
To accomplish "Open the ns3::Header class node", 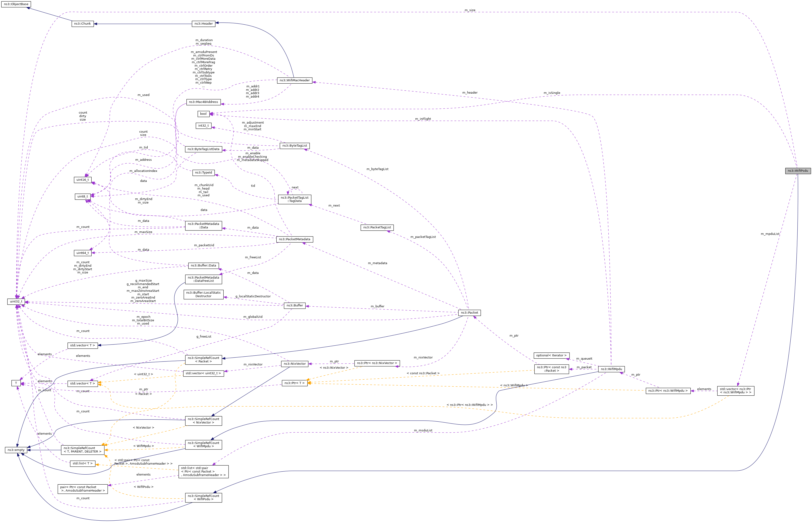I will [204, 24].
